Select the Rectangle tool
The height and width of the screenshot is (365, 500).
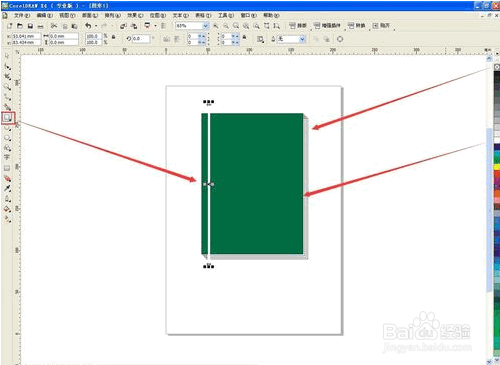pos(7,118)
